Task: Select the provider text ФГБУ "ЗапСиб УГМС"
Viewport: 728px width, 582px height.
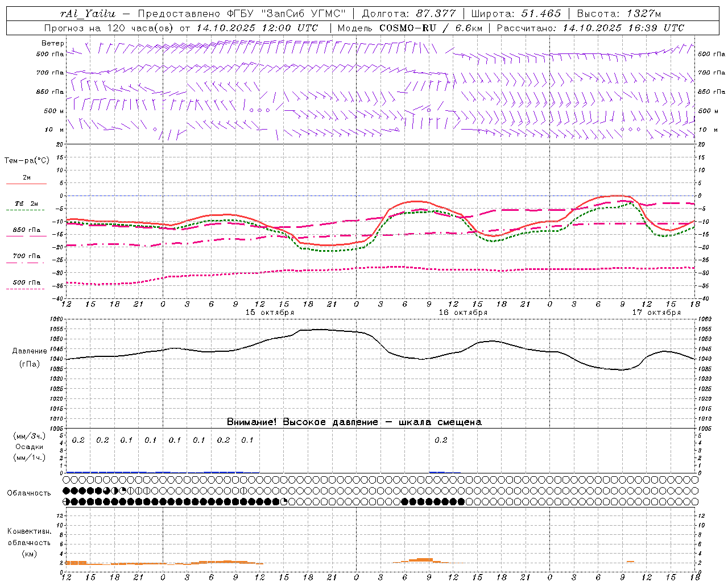Action: point(288,14)
